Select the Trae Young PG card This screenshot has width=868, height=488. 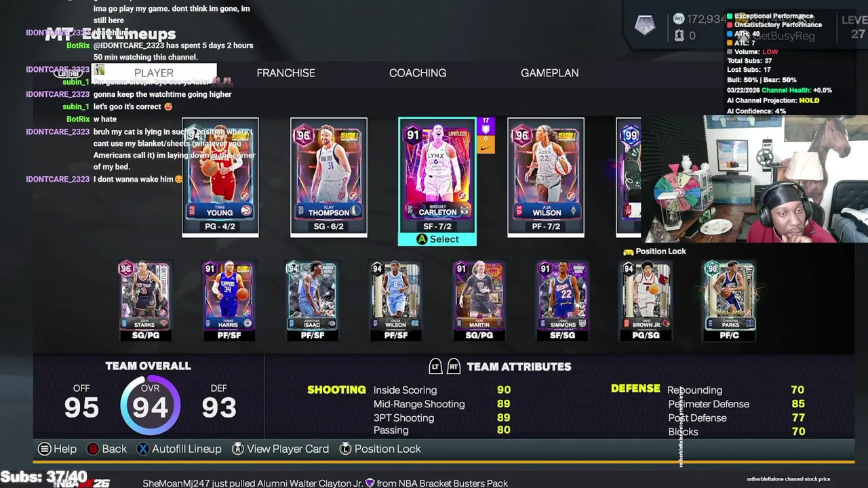pyautogui.click(x=220, y=178)
